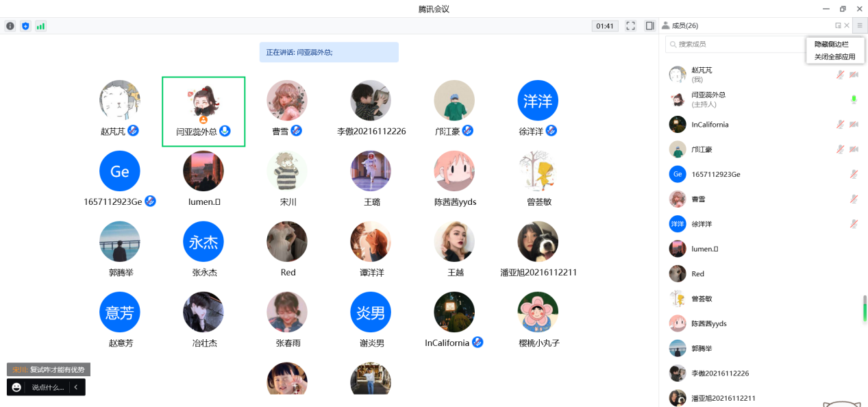The width and height of the screenshot is (868, 407).
Task: Enter fullscreen mode using the toolbar icon
Action: pos(631,26)
